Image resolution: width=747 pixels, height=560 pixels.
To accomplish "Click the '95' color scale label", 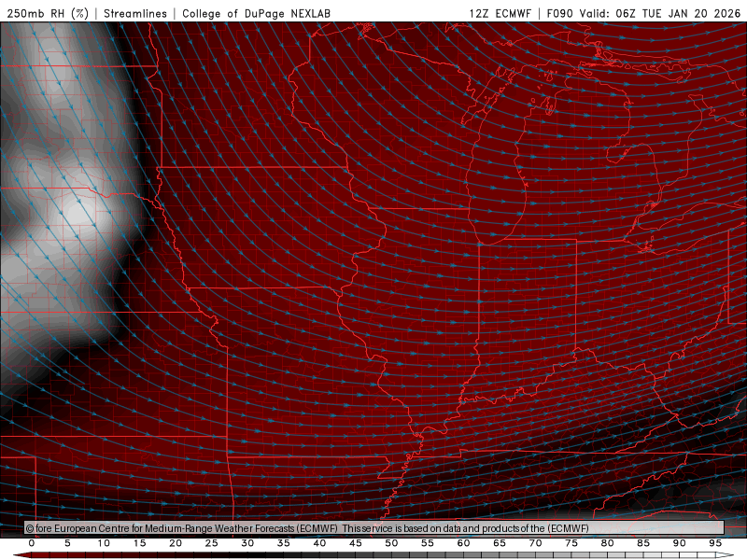I will pos(715,543).
